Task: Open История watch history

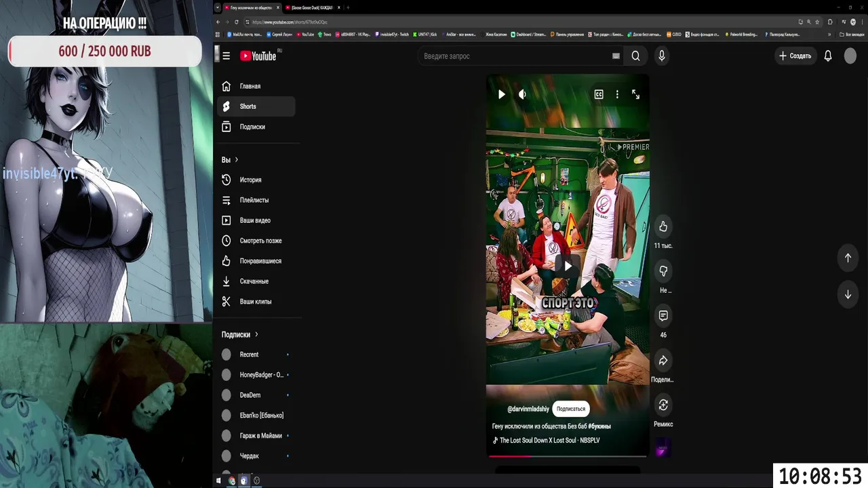Action: point(256,180)
